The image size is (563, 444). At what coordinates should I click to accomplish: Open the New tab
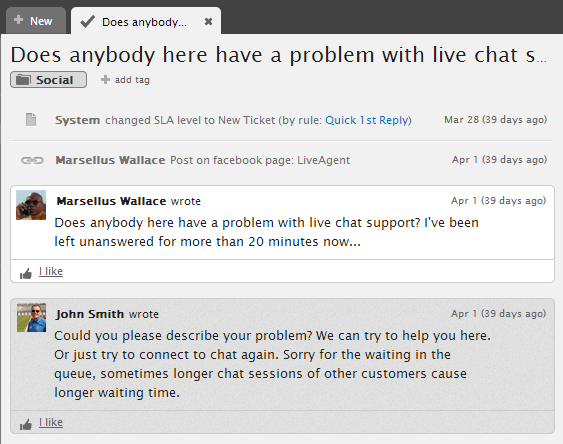pos(36,20)
